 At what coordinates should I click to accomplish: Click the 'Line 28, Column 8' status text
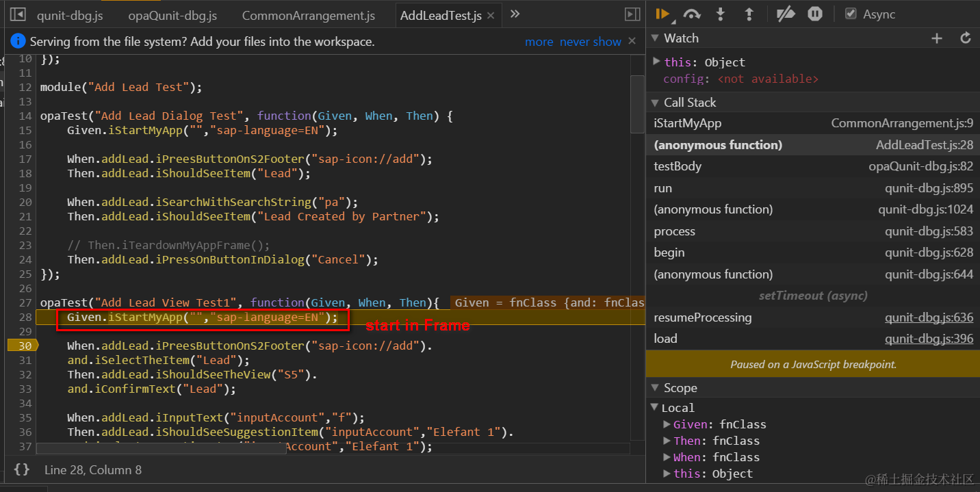coord(93,470)
